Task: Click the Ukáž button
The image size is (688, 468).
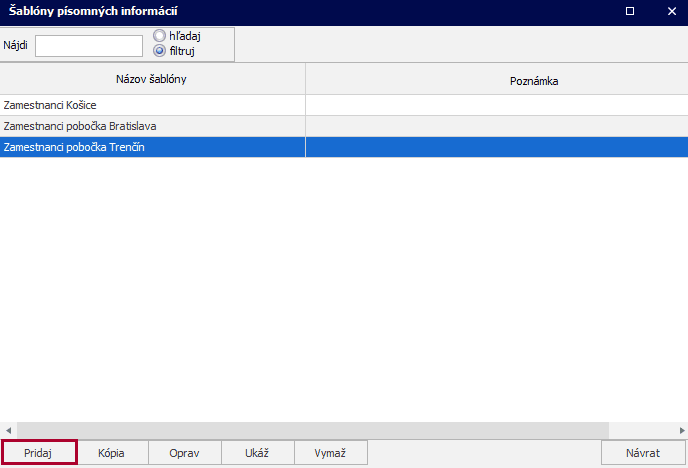Action: click(x=257, y=453)
